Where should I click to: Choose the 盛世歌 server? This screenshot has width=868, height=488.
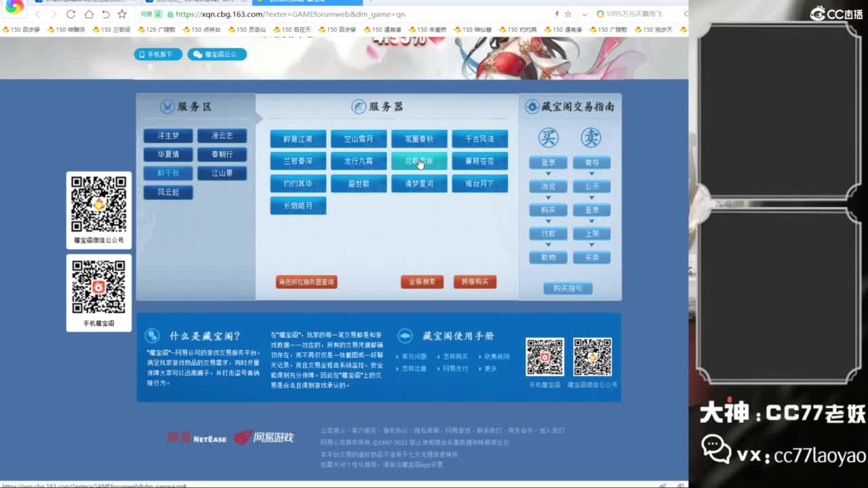pos(359,184)
